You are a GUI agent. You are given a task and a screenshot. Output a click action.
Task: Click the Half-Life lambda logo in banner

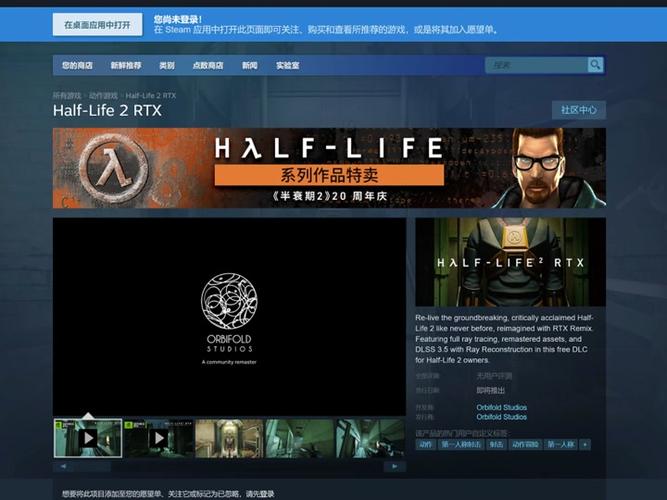coord(114,168)
